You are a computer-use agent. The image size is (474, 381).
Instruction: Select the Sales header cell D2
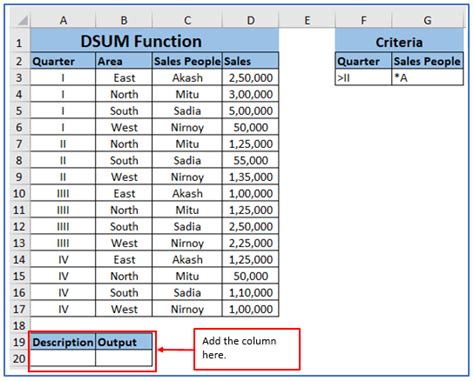pyautogui.click(x=251, y=61)
